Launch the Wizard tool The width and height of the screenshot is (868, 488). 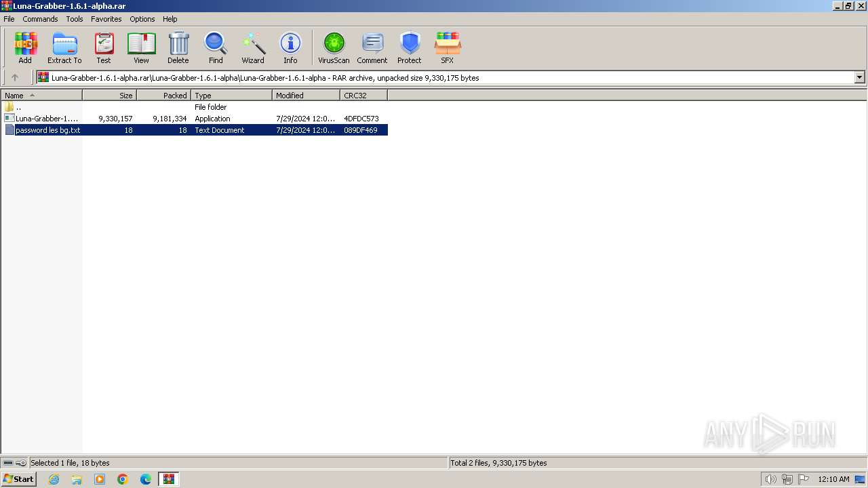pos(253,47)
